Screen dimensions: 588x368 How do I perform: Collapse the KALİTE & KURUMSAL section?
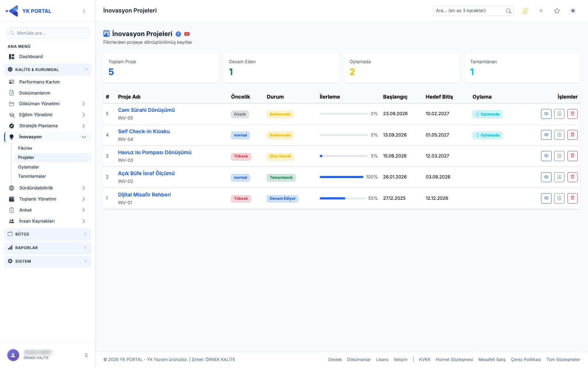[x=48, y=70]
